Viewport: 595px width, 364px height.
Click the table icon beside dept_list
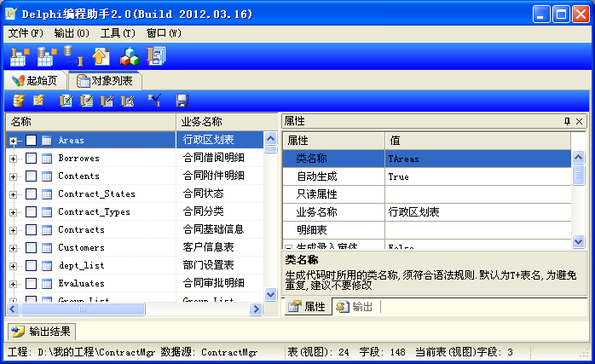(x=47, y=266)
